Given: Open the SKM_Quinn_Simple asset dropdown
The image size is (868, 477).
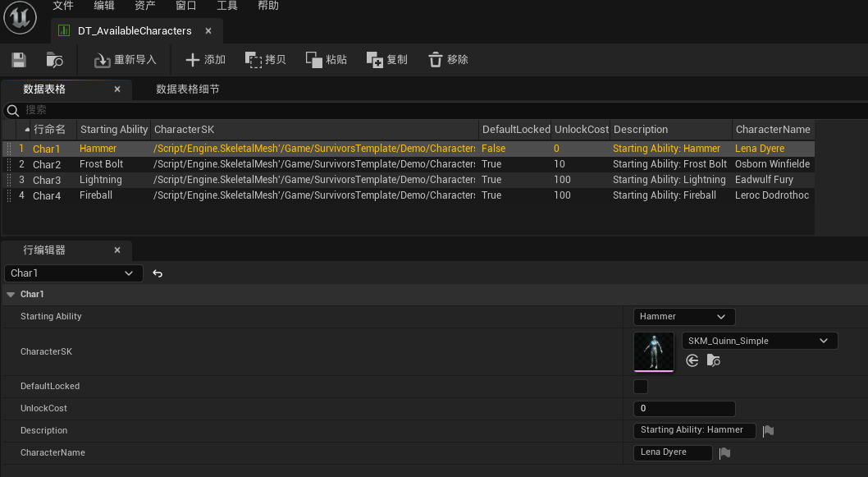Looking at the screenshot, I should tap(760, 341).
